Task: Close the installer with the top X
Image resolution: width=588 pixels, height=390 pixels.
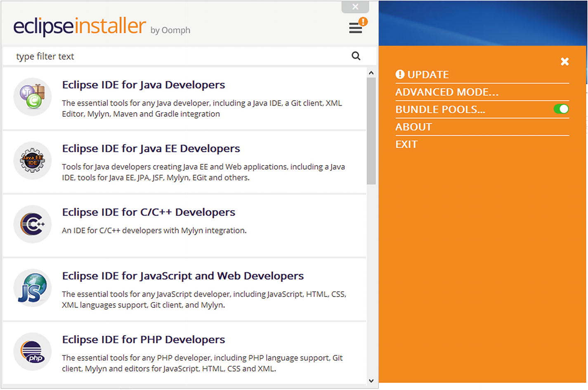Action: point(355,7)
